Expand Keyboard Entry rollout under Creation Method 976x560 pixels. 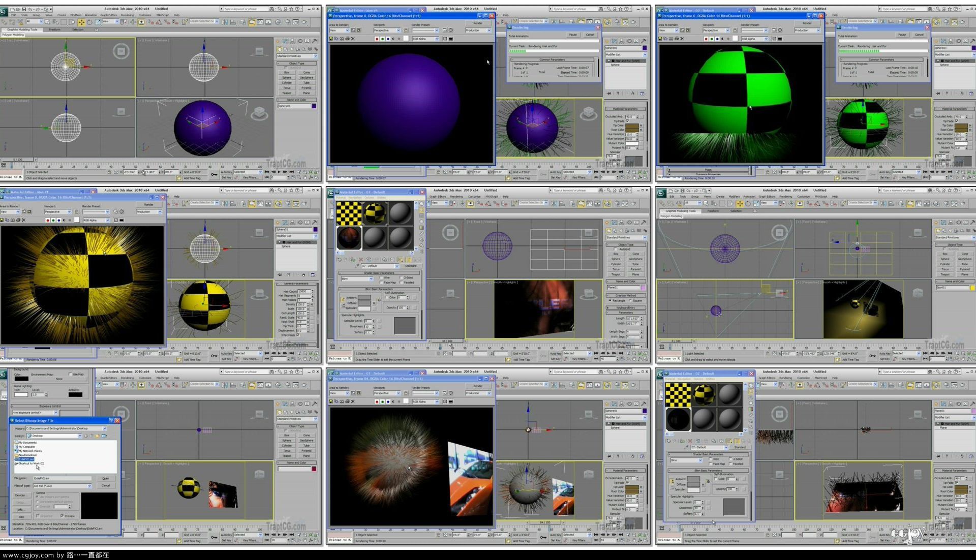point(626,308)
